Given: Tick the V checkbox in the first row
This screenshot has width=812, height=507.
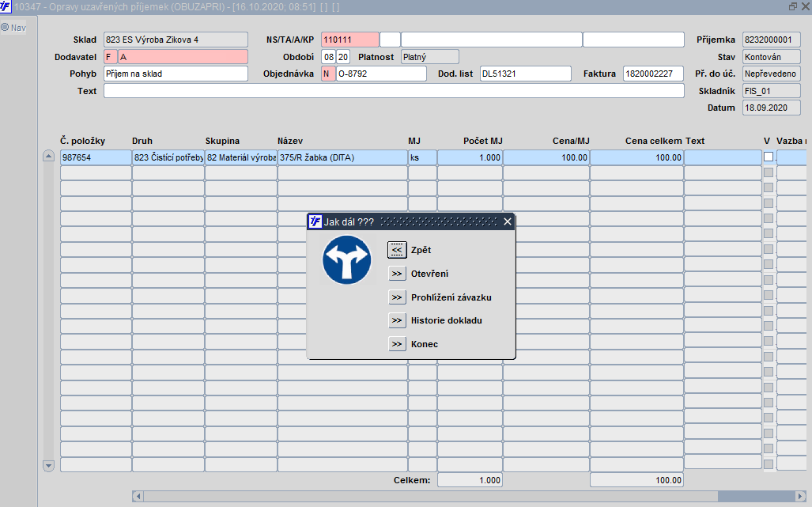Looking at the screenshot, I should [769, 157].
